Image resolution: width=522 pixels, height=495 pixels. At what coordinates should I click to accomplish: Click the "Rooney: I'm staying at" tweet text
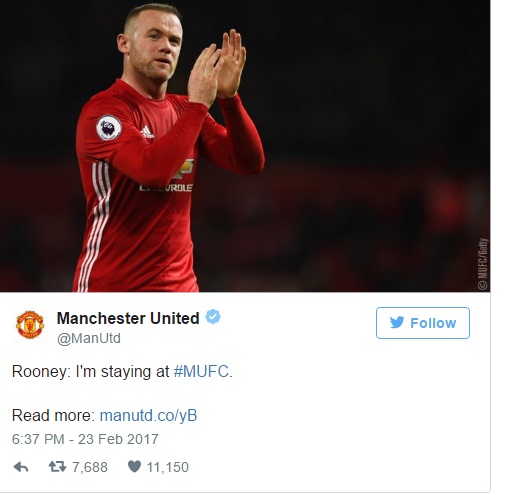(x=90, y=371)
